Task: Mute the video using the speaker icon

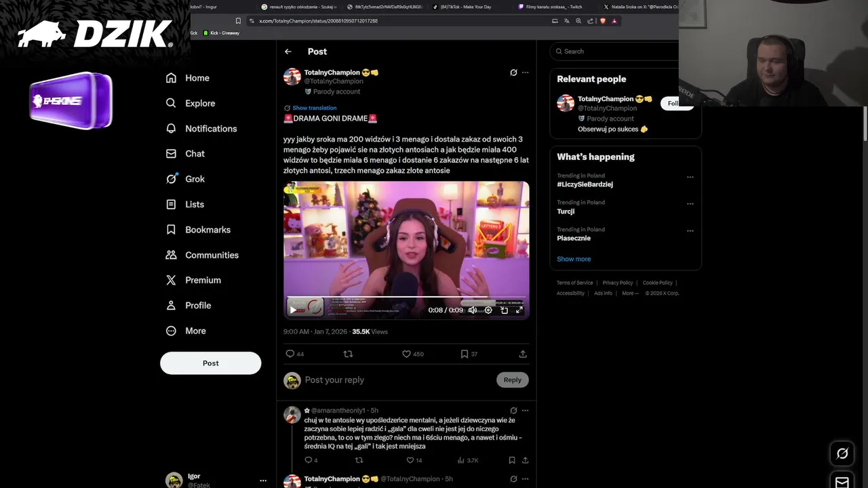Action: 472,310
